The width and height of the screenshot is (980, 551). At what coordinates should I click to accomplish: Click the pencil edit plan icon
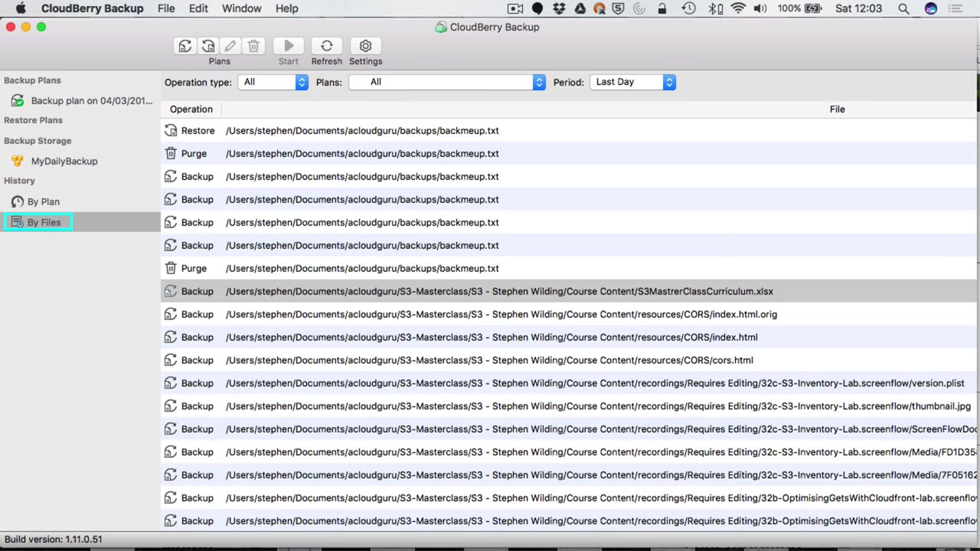(230, 47)
